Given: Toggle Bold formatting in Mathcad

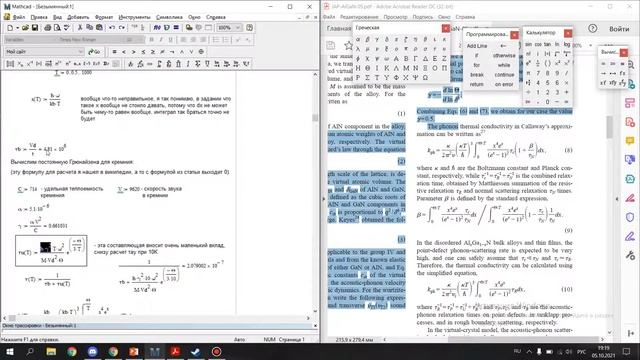Looking at the screenshot, I should (151, 40).
